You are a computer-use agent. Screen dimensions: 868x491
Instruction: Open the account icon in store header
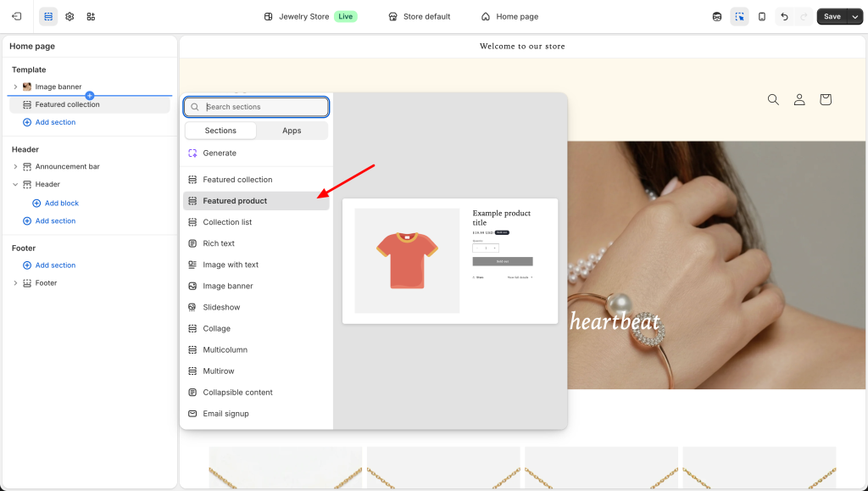798,99
